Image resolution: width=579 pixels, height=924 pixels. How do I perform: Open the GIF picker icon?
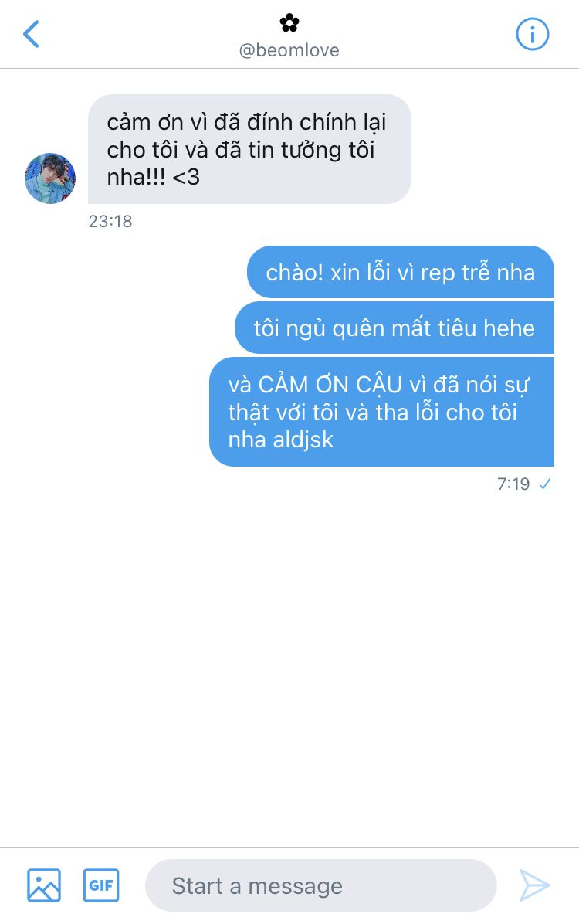coord(100,885)
